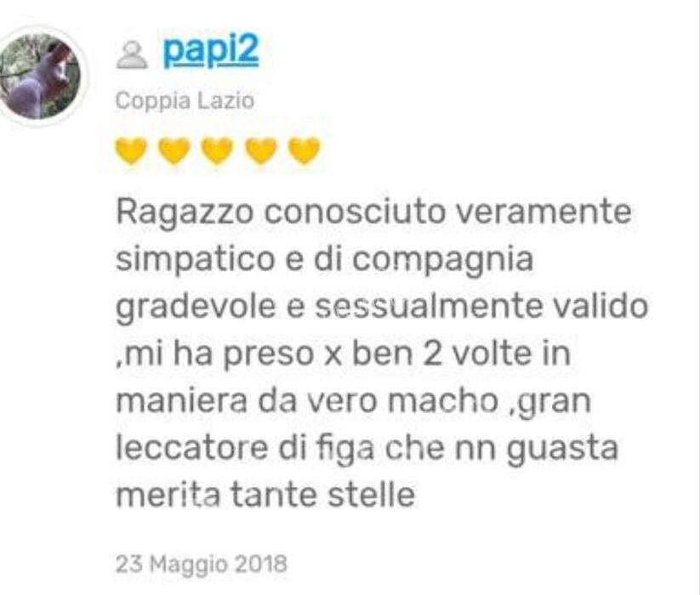Select the second yellow heart rating
700x595 pixels.
point(174,151)
